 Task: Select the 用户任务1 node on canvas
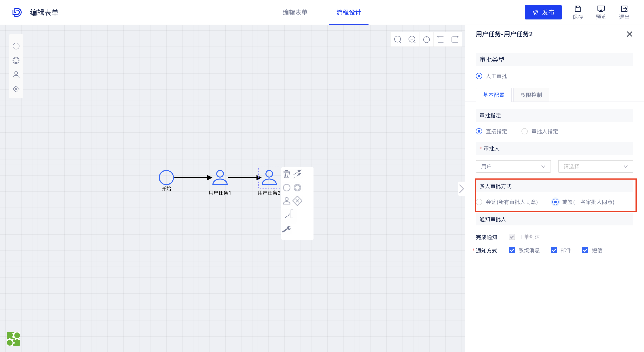pos(220,178)
